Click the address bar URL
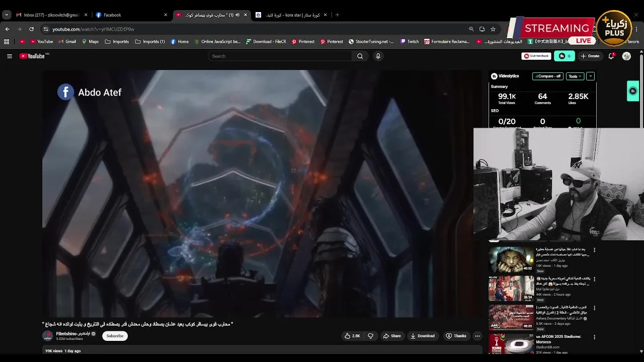This screenshot has height=362, width=644. pyautogui.click(x=93, y=29)
